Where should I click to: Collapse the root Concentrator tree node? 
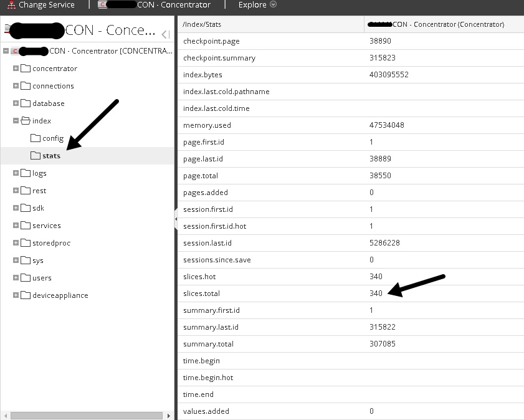pyautogui.click(x=6, y=51)
